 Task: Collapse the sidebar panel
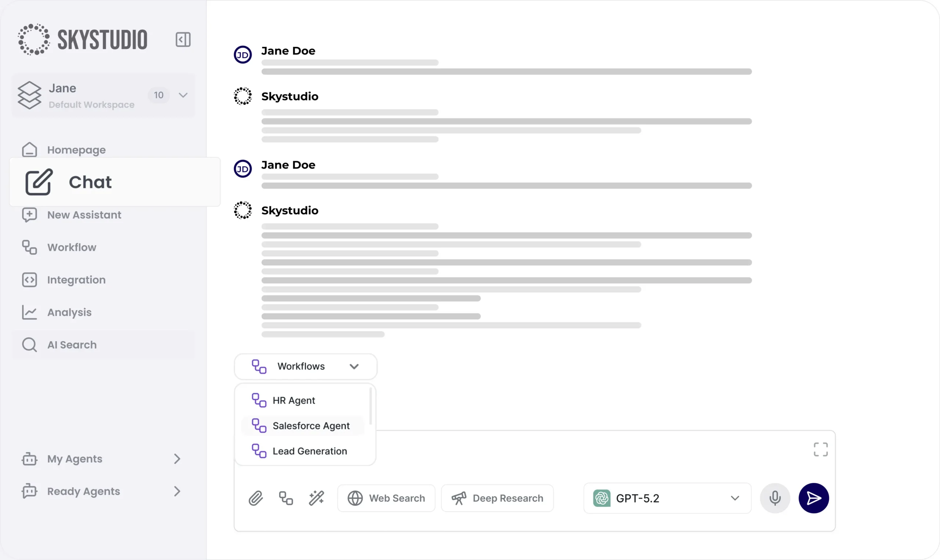pos(183,39)
